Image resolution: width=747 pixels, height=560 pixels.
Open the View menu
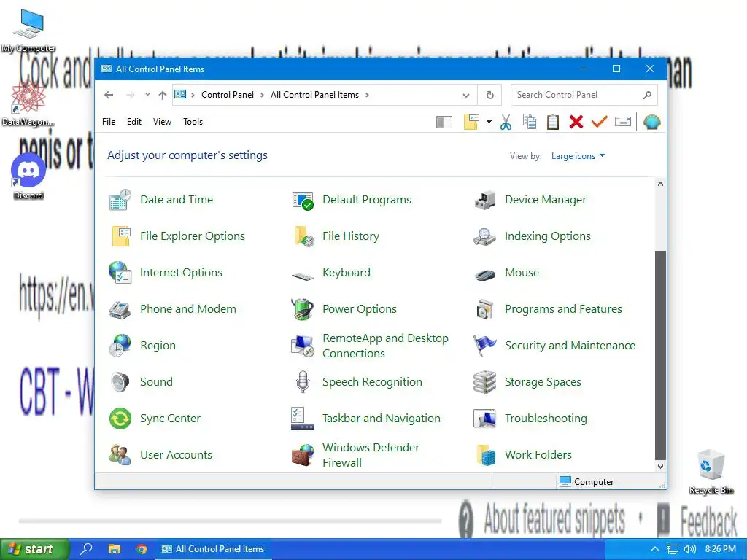coord(162,122)
